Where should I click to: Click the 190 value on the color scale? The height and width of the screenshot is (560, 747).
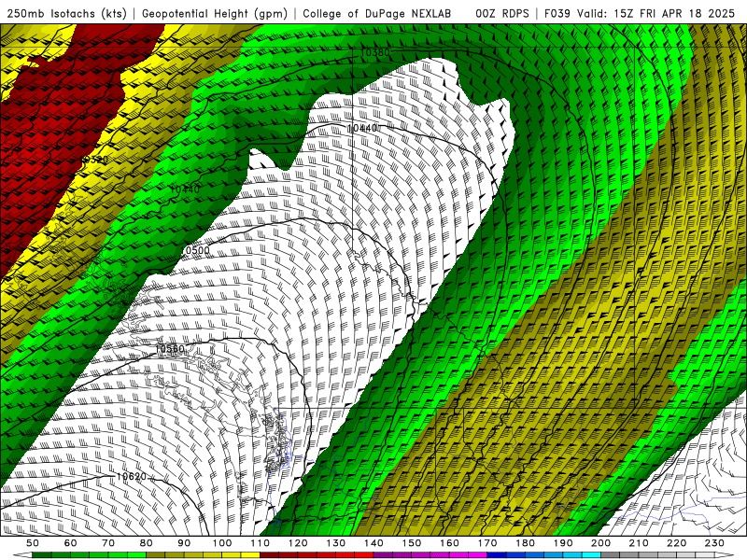[563, 543]
